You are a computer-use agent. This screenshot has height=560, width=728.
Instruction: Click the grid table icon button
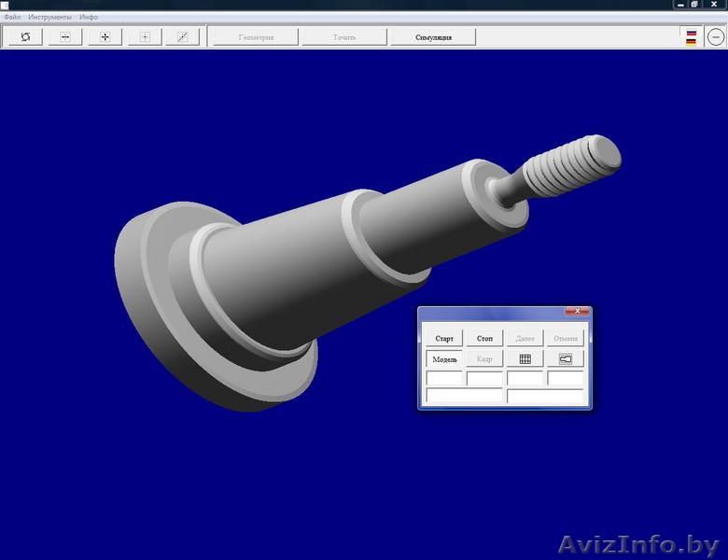tap(525, 358)
